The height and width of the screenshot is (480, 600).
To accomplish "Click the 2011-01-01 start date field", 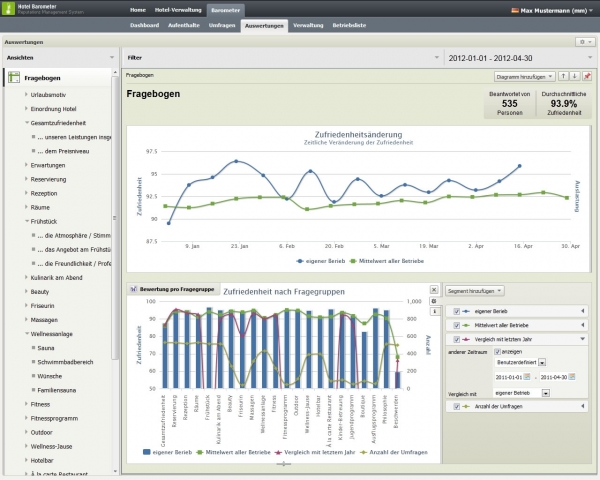I will pyautogui.click(x=509, y=377).
